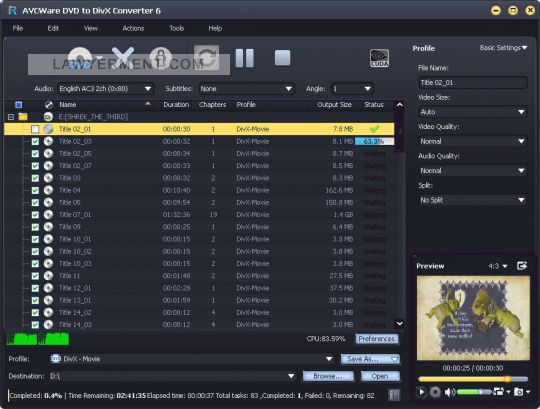
Task: Sort list by the Name column header
Action: click(68, 105)
